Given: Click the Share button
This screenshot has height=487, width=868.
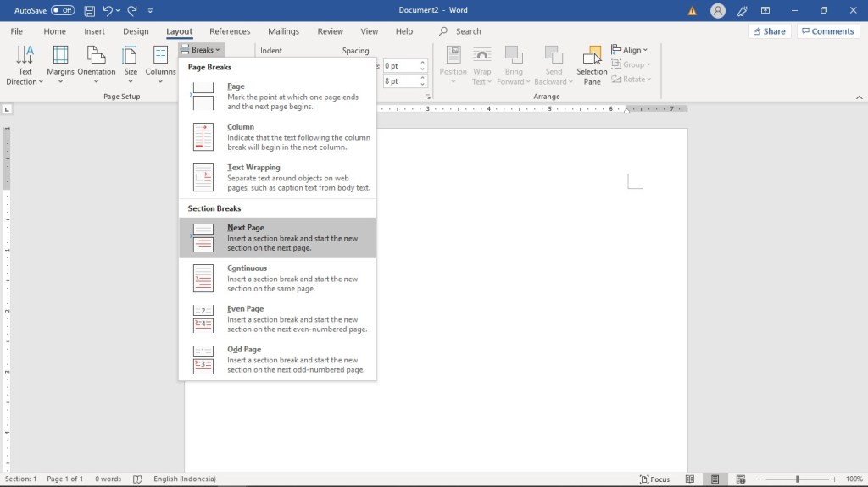Looking at the screenshot, I should 768,31.
